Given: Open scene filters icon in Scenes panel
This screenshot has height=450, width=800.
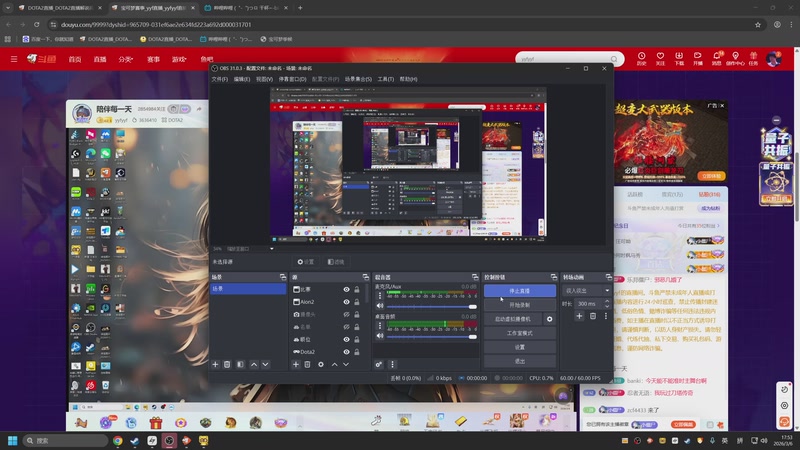Looking at the screenshot, I should tap(240, 364).
